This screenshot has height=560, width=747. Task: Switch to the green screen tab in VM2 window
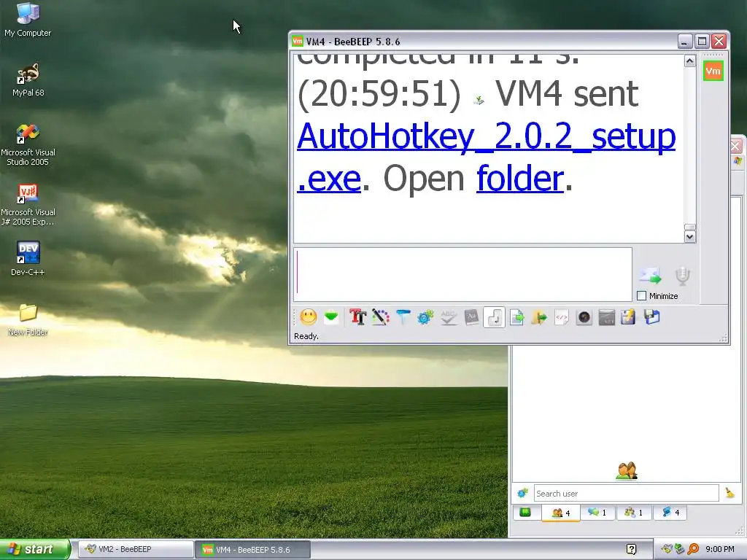pyautogui.click(x=525, y=513)
